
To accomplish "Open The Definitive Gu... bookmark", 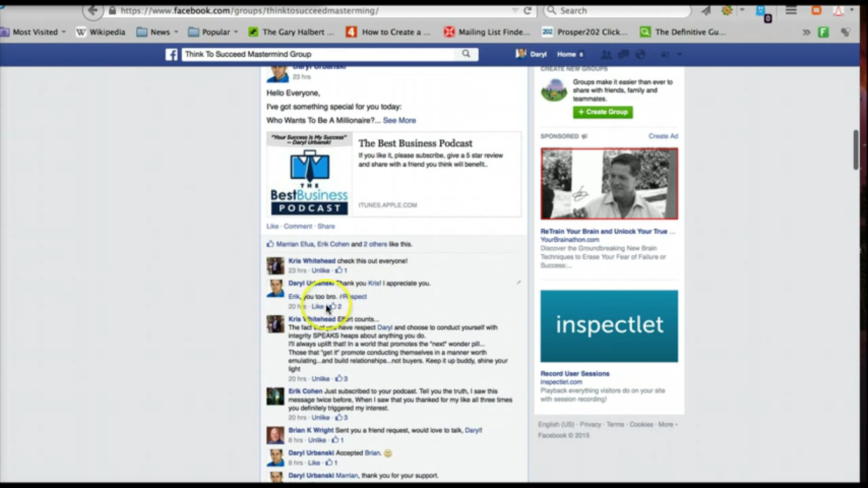I will click(x=683, y=32).
